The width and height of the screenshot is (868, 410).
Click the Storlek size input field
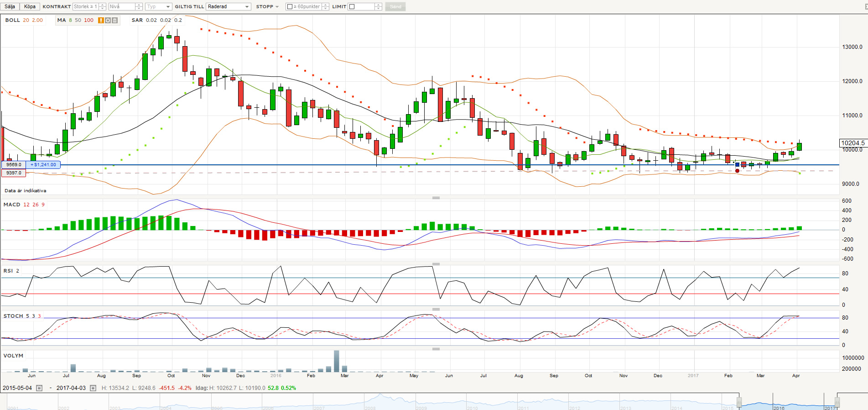(x=85, y=7)
